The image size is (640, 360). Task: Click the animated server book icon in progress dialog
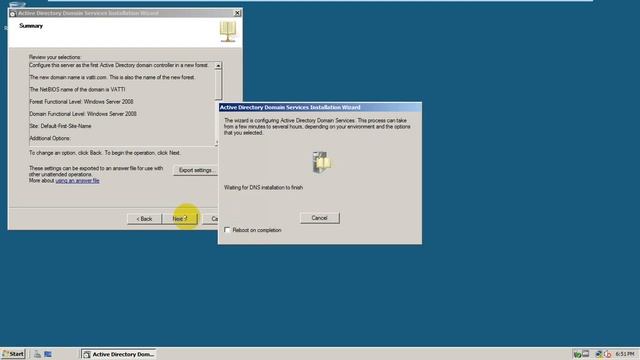click(322, 162)
